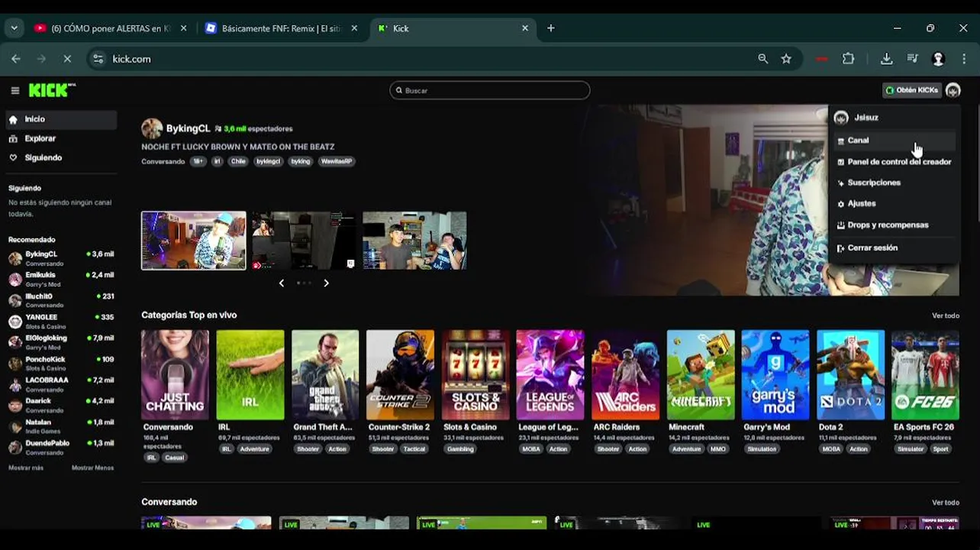
Task: Open Daarick in Recomendado list
Action: (61, 405)
